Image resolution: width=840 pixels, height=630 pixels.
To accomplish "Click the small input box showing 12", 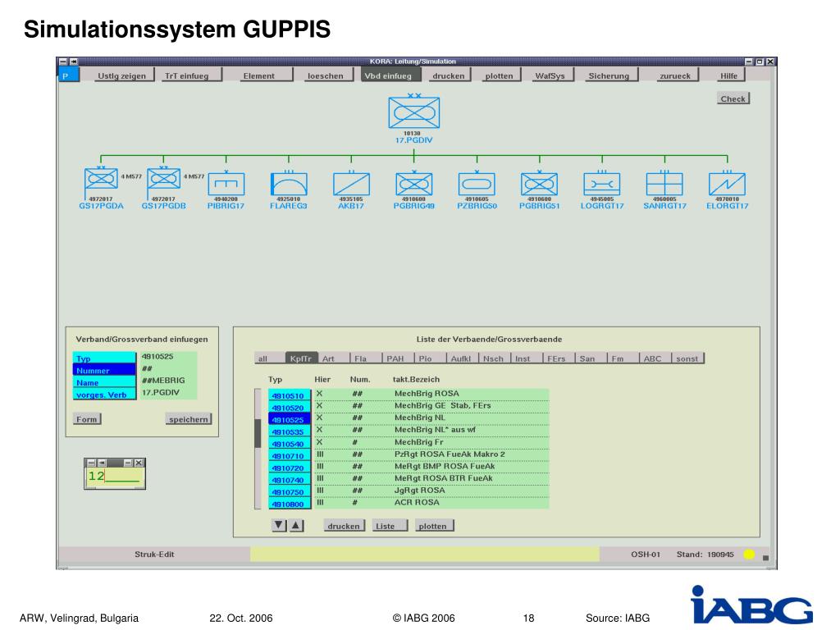I will point(115,477).
